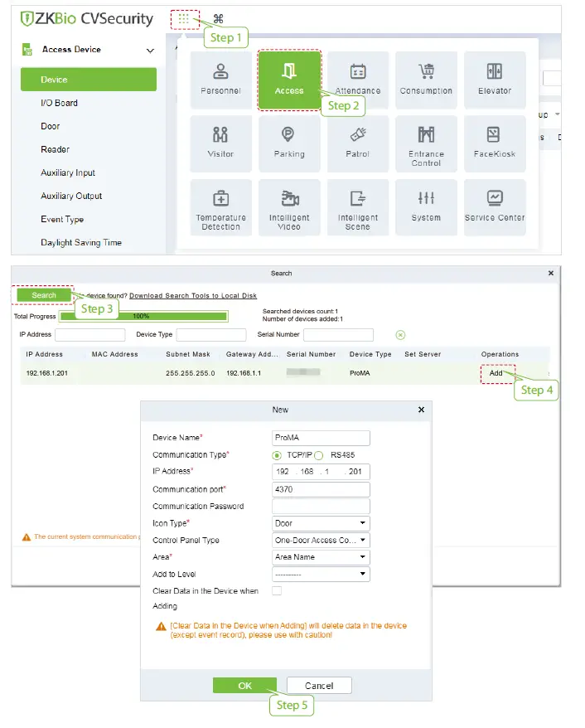Close the Search dialog
The width and height of the screenshot is (585, 728).
(x=551, y=273)
